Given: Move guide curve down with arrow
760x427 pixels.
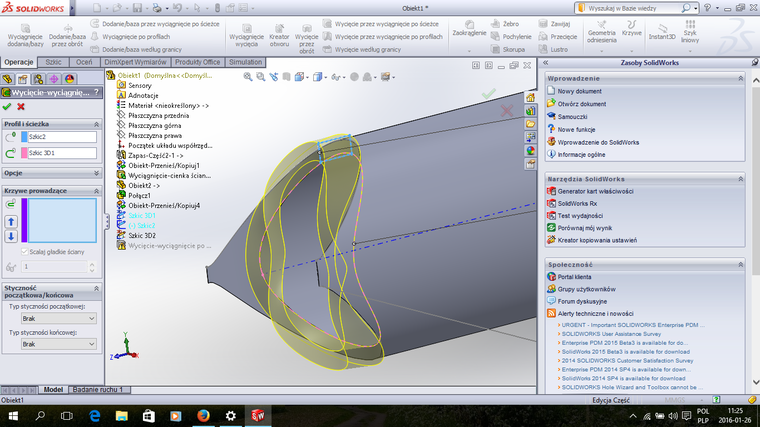Looking at the screenshot, I should click(11, 237).
